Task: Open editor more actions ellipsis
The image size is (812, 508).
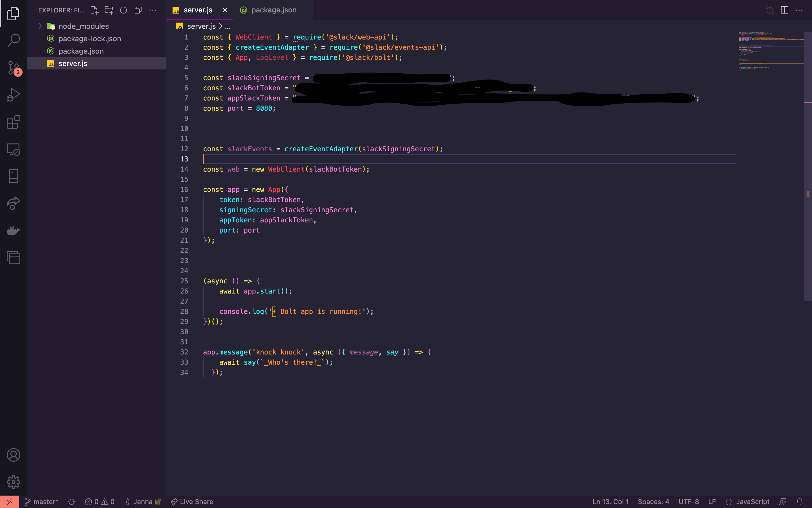Action: pos(799,10)
